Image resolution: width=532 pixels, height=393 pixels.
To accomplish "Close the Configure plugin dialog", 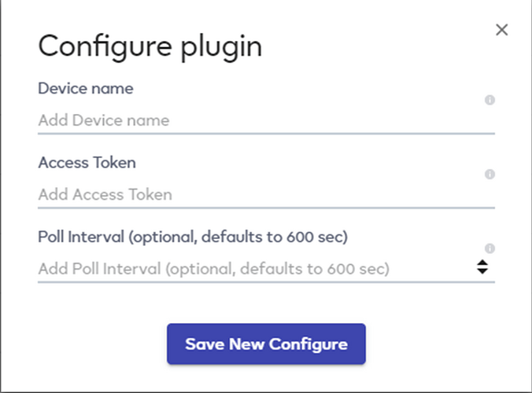I will pos(501,30).
